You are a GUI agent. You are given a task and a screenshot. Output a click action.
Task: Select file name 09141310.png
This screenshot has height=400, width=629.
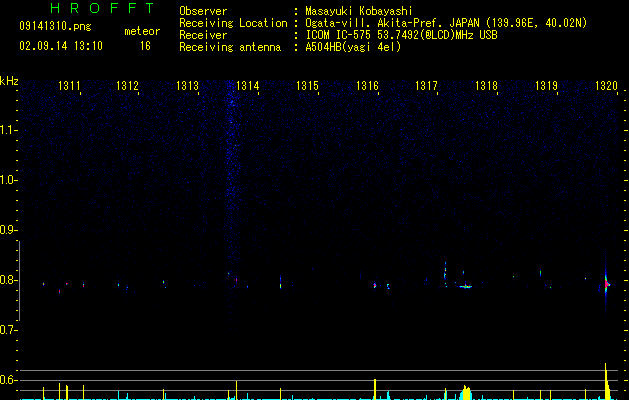click(x=55, y=26)
